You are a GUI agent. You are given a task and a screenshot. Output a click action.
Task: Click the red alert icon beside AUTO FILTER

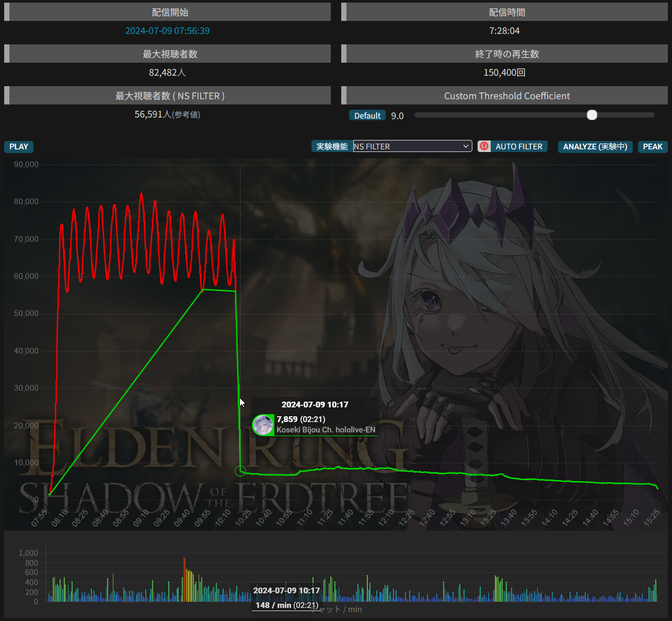pos(484,146)
